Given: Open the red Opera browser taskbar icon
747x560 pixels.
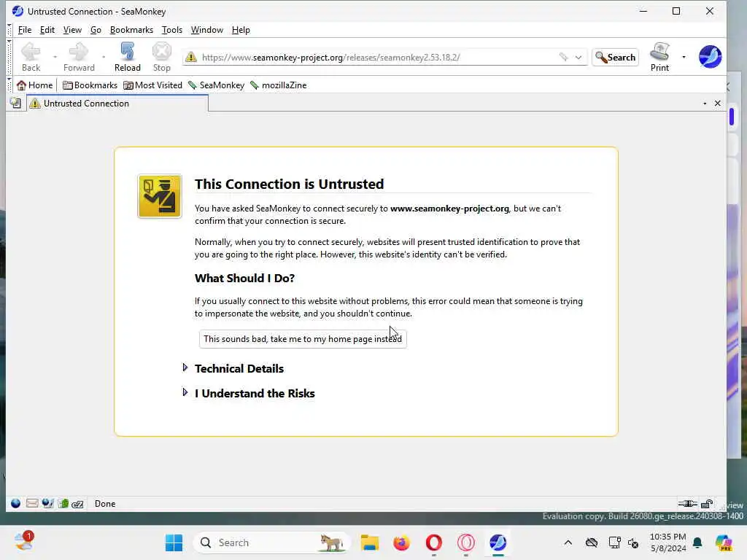Looking at the screenshot, I should pos(433,542).
